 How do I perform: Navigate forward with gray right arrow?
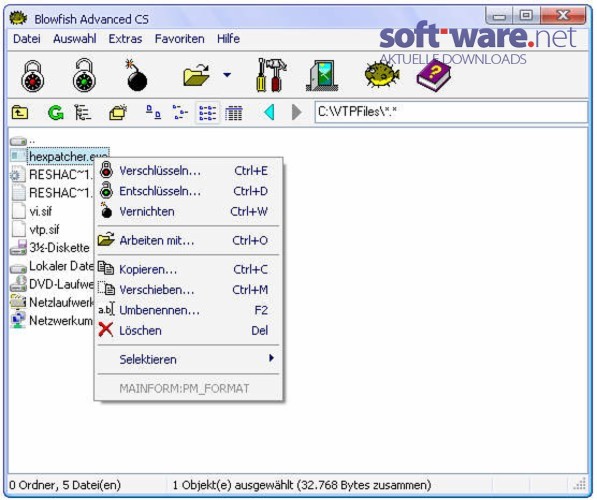(296, 113)
